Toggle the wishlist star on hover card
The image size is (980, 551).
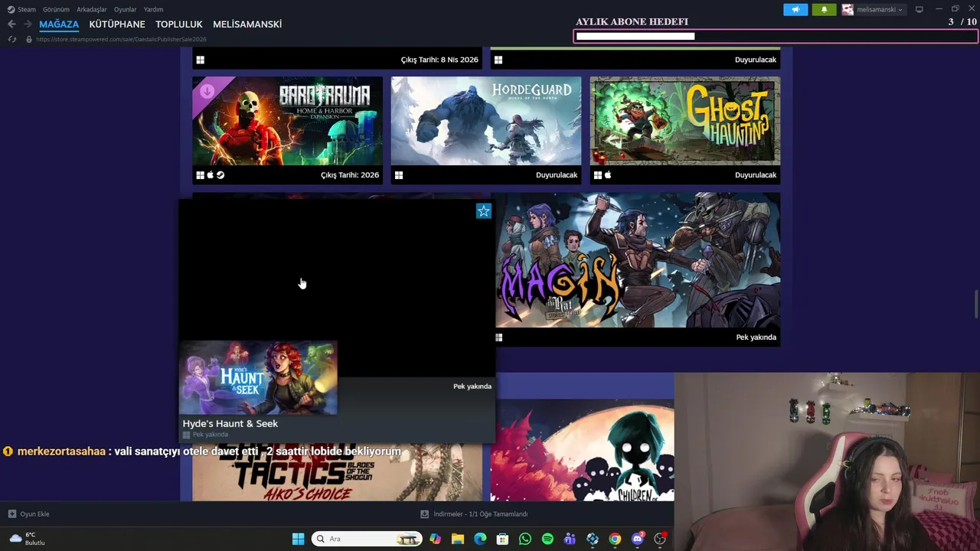coord(484,211)
